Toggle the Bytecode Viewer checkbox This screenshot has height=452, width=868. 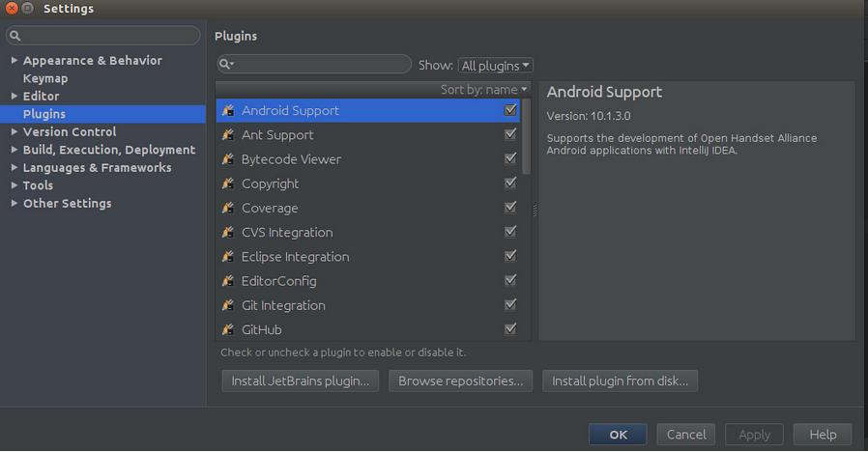point(510,158)
